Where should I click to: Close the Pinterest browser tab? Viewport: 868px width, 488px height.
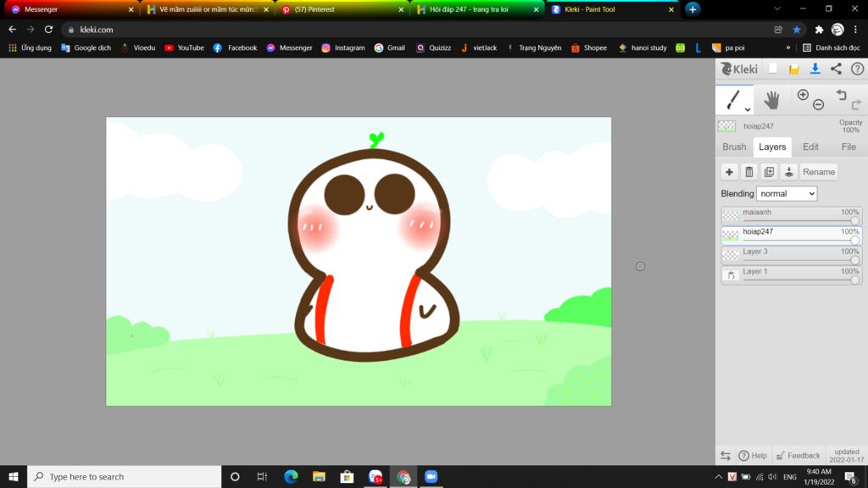pyautogui.click(x=401, y=9)
